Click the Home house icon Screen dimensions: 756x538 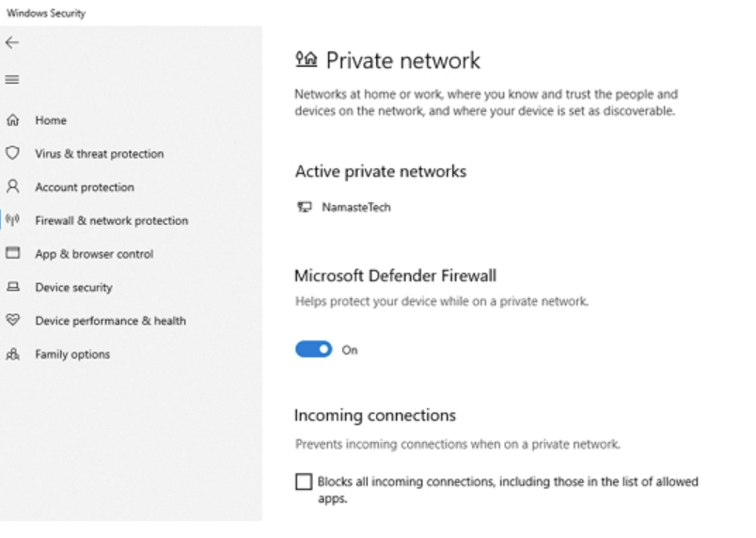(x=12, y=120)
